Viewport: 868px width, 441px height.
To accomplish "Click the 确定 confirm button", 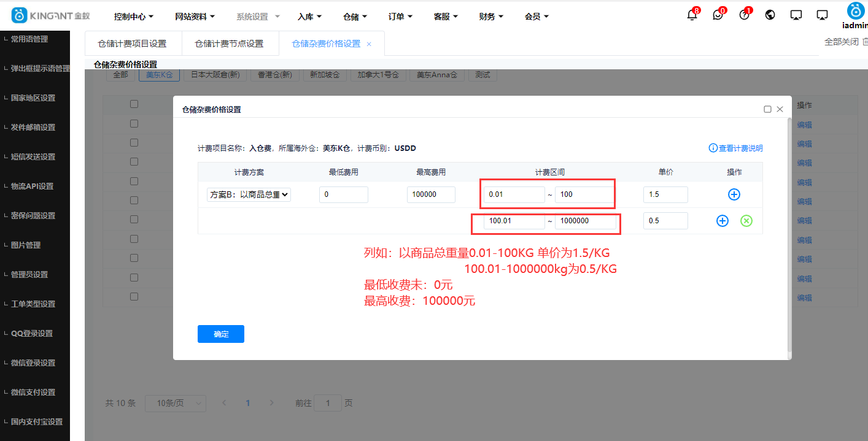I will click(220, 334).
